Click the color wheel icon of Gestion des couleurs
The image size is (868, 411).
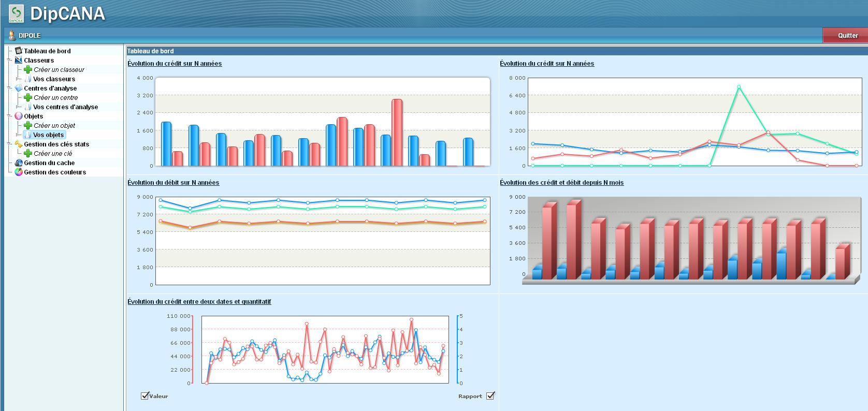tap(19, 172)
